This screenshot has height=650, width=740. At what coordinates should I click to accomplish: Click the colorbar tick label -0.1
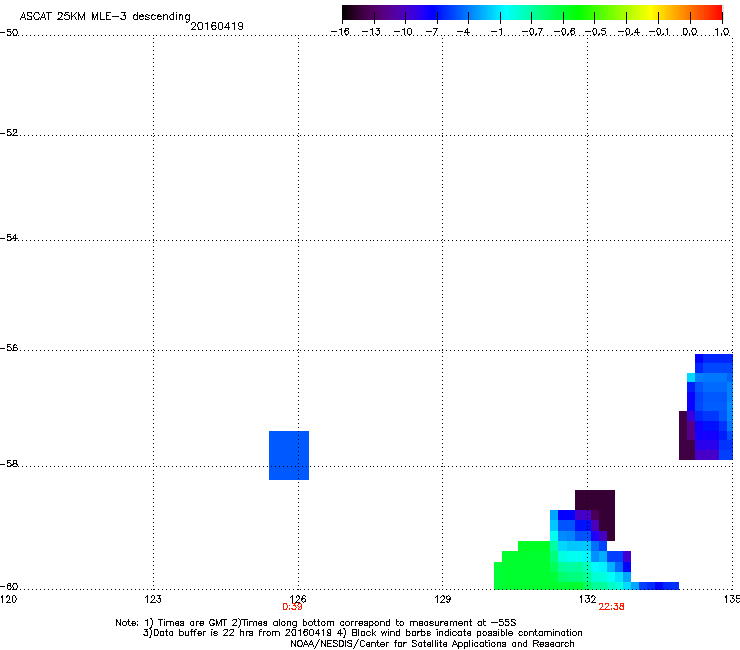[x=659, y=32]
